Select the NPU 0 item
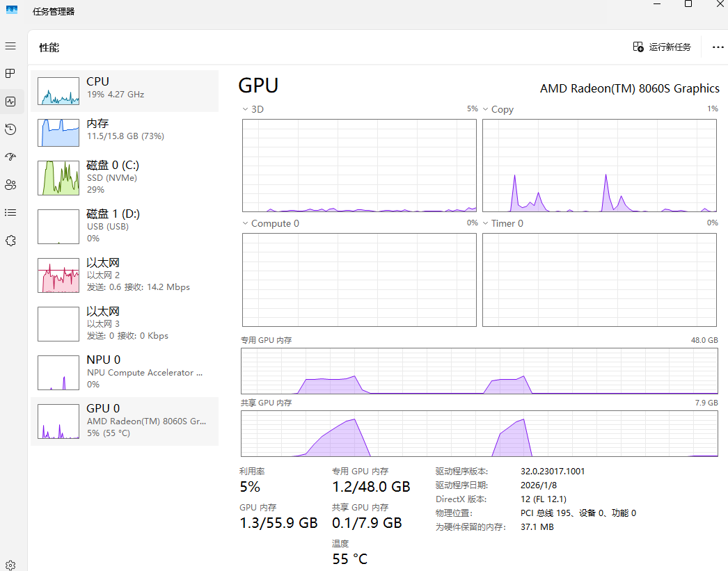 124,372
